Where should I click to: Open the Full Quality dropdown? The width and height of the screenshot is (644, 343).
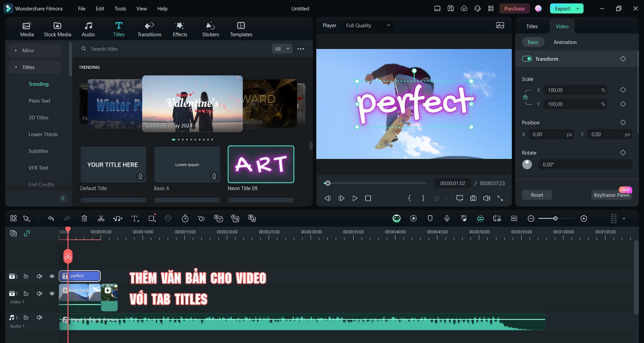[367, 25]
